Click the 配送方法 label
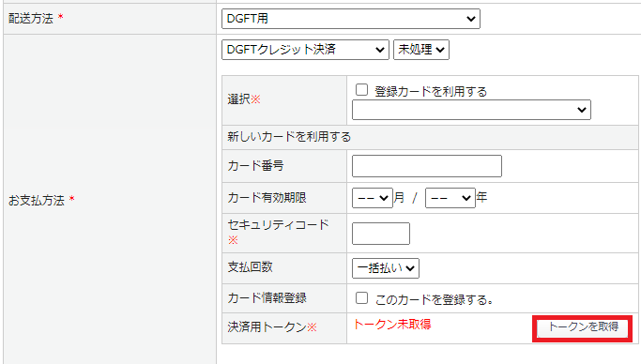 (x=31, y=19)
